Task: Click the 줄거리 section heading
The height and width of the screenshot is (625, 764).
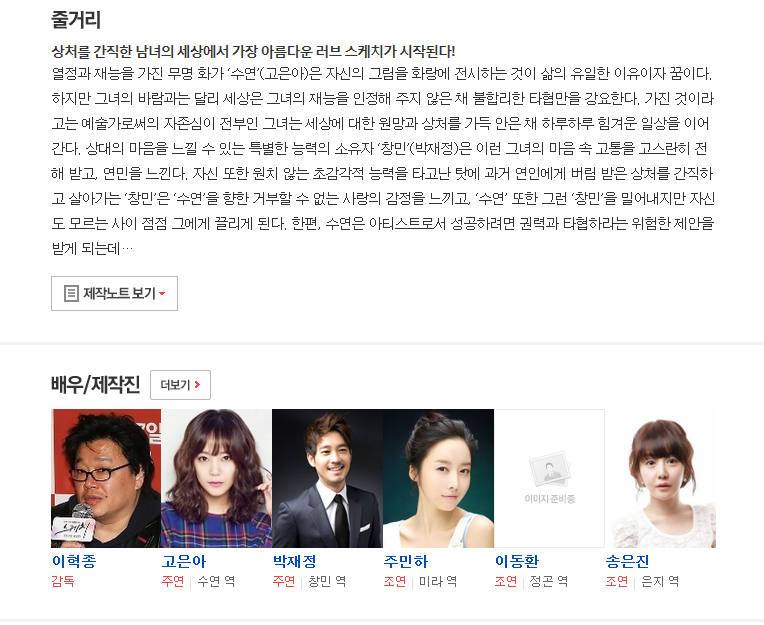Action: [76, 20]
